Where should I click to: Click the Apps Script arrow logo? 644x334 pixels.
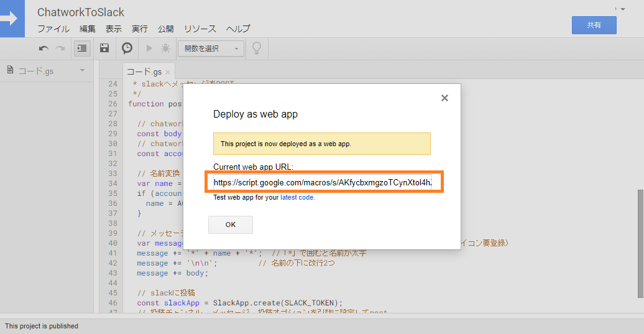coord(12,19)
